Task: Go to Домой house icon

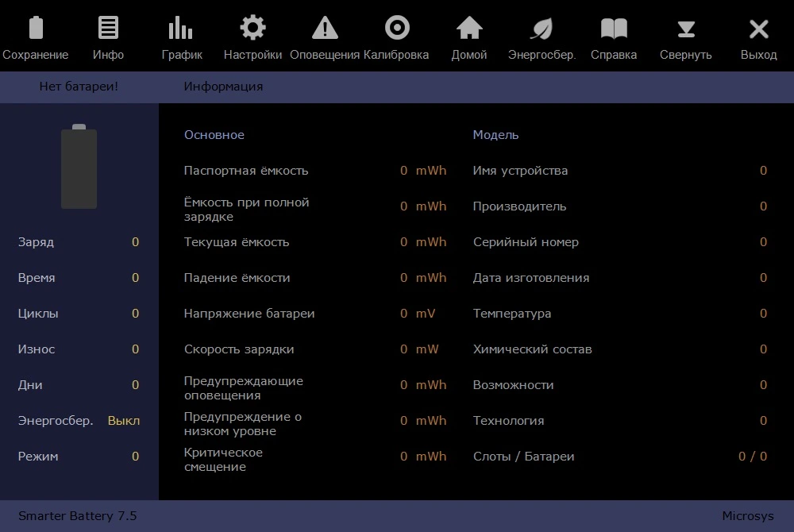Action: point(469,28)
